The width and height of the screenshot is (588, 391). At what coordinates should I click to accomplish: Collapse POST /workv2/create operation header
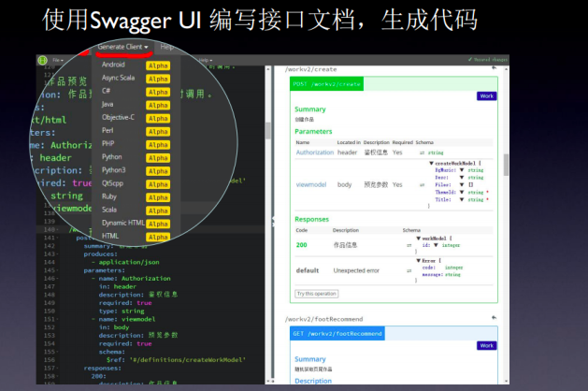click(326, 84)
